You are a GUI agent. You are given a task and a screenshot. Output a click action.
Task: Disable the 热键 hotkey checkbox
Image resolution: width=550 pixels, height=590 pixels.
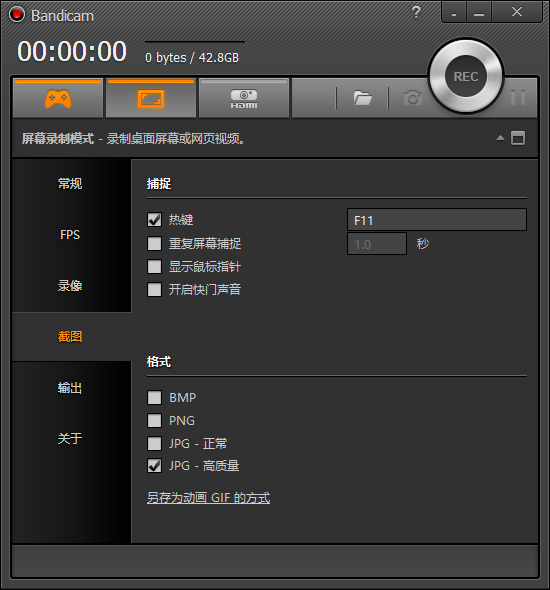tap(154, 220)
